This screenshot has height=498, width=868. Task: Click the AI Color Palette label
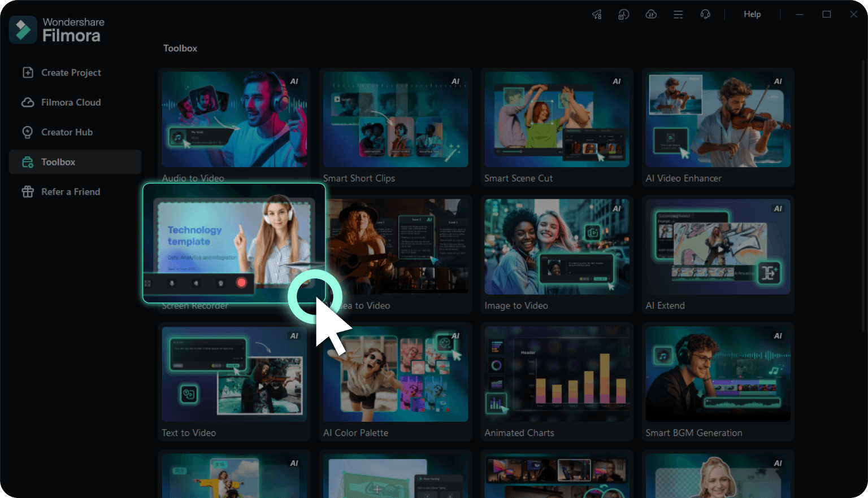pyautogui.click(x=355, y=433)
